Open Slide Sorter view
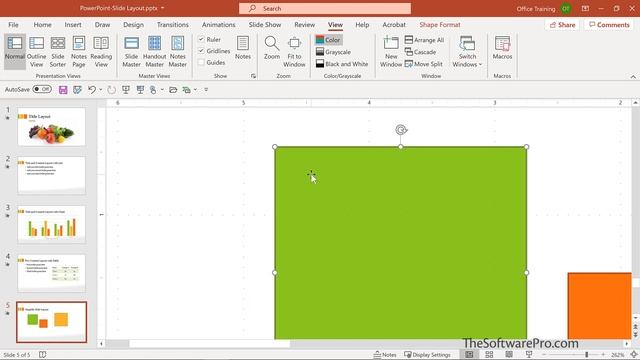This screenshot has height=360, width=640. 58,51
